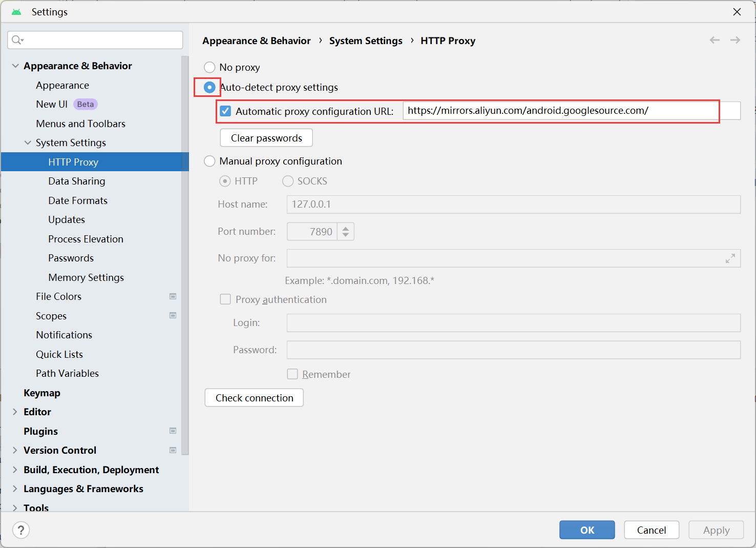
Task: Open the Memory Settings page
Action: (86, 277)
